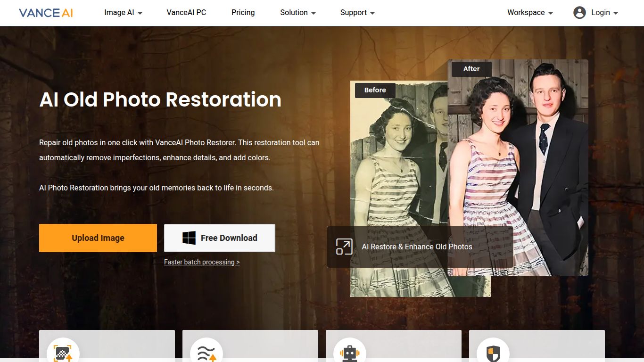Click the AI robot icon
This screenshot has width=644, height=362.
(x=349, y=353)
